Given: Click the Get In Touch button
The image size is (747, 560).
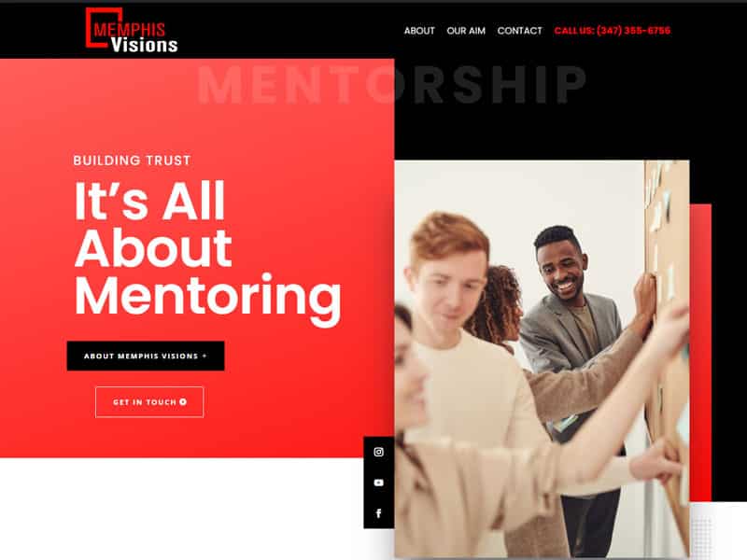Looking at the screenshot, I should 149,402.
